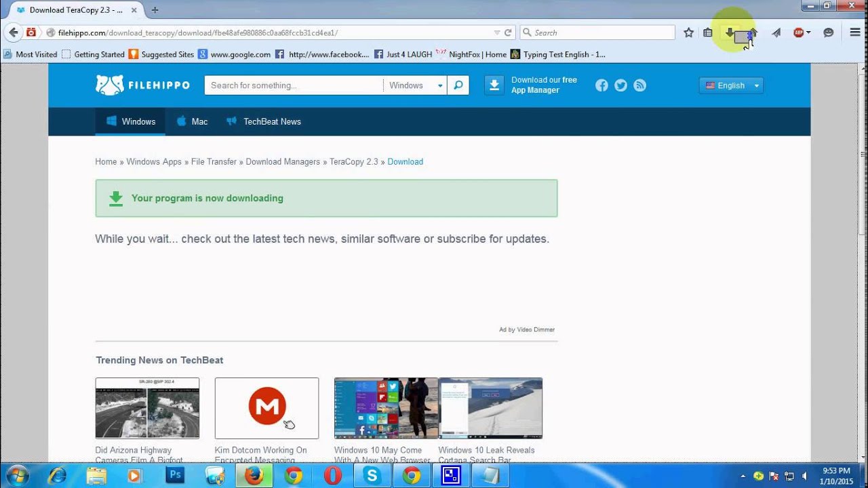Open the Firefox hamburger menu
868x488 pixels.
[855, 33]
